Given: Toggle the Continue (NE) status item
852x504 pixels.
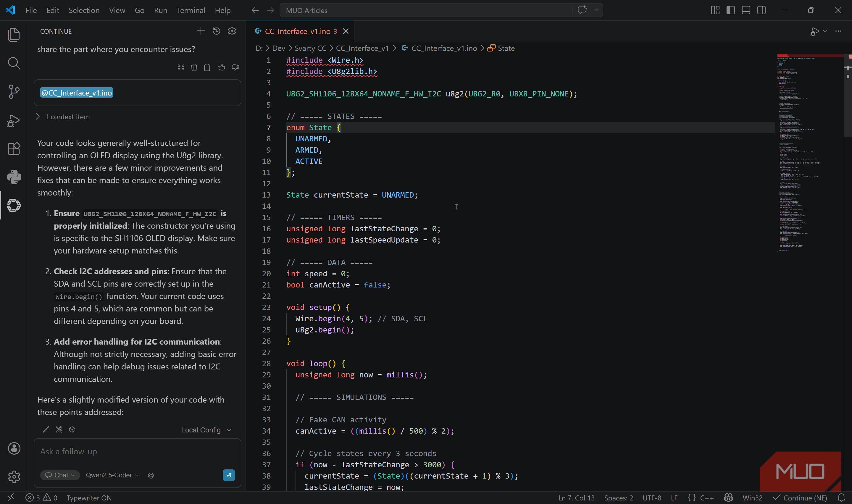Looking at the screenshot, I should [x=801, y=498].
